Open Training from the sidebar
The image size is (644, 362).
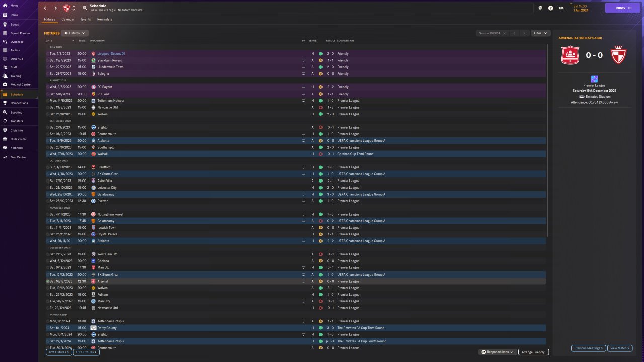pyautogui.click(x=5, y=76)
